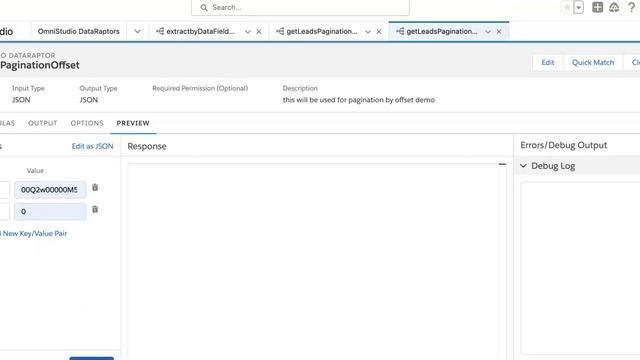Close the middle getLeadsPagination tab
Viewport: 640px width, 360px height.
[x=379, y=31]
